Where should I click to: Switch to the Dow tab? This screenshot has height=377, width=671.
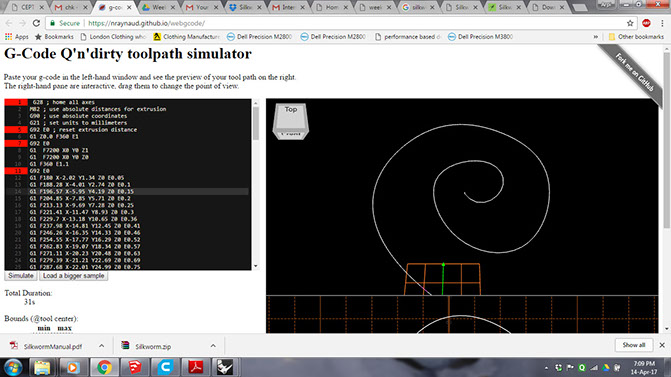pyautogui.click(x=549, y=7)
